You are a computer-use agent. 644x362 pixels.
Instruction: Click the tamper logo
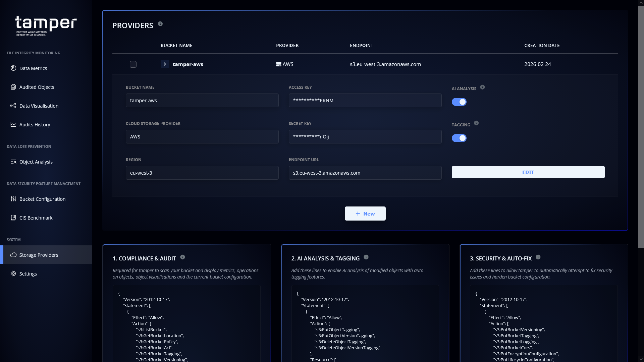(46, 23)
